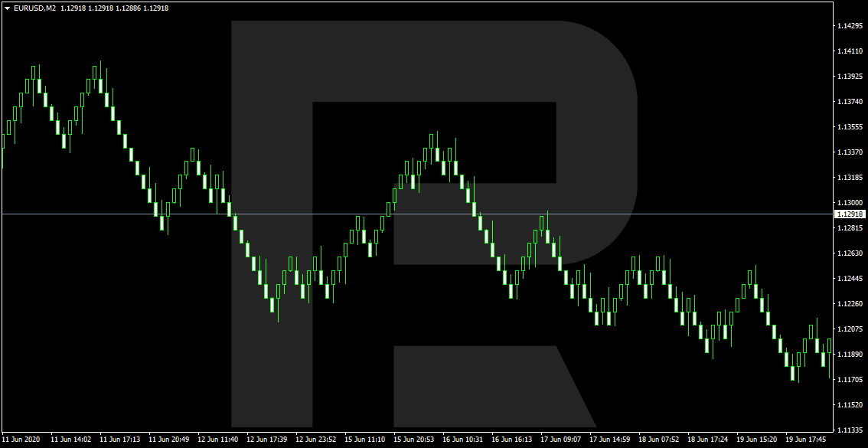Select the 15 Jun 20:53 time marker
The width and height of the screenshot is (868, 448).
[413, 440]
